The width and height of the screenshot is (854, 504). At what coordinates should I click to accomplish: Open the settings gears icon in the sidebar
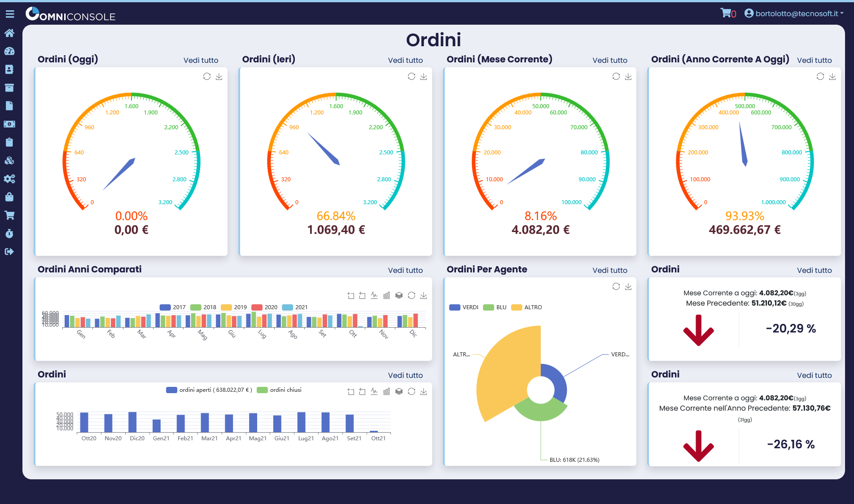click(9, 179)
